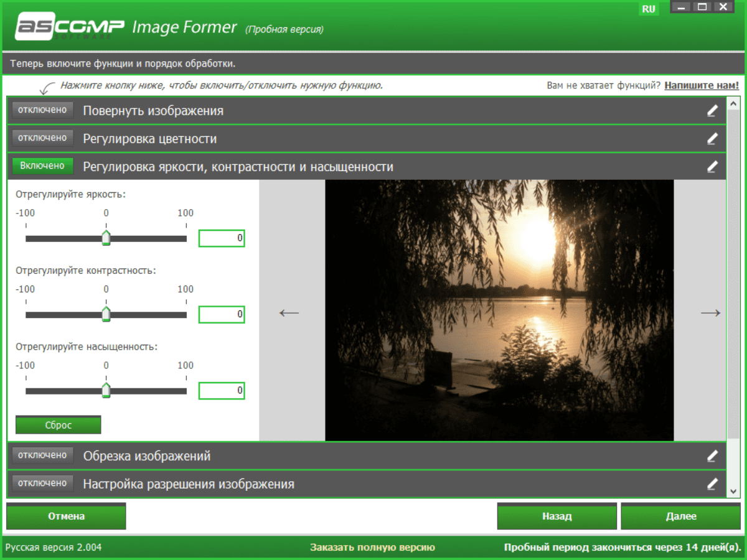Open edit pencil for Обрезка изображений
Viewport: 747px width, 560px height.
tap(712, 456)
